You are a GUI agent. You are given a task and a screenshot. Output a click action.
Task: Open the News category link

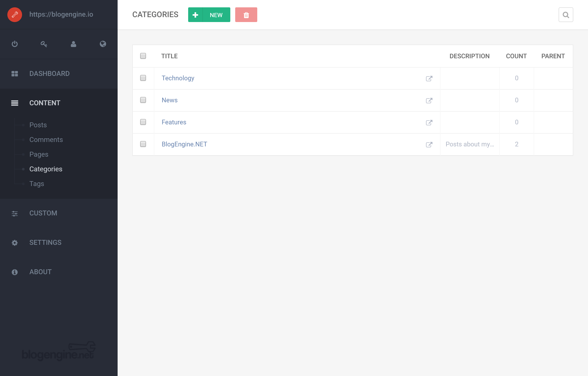(170, 100)
